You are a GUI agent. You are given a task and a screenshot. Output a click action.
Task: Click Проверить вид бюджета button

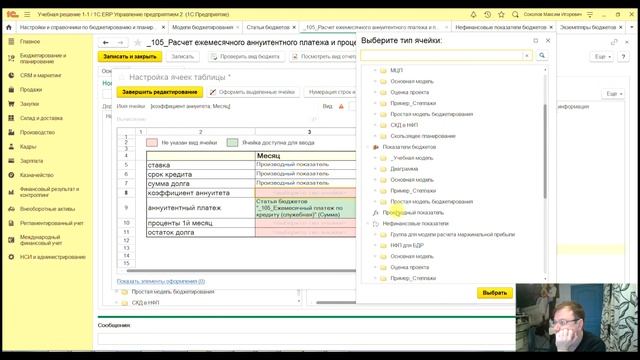click(245, 57)
